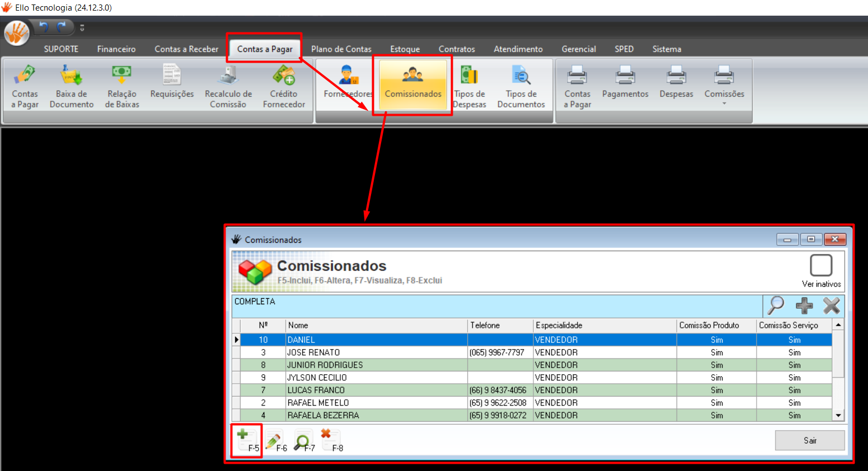This screenshot has height=471, width=868.
Task: Click the gray X clear filter icon
Action: pos(832,305)
